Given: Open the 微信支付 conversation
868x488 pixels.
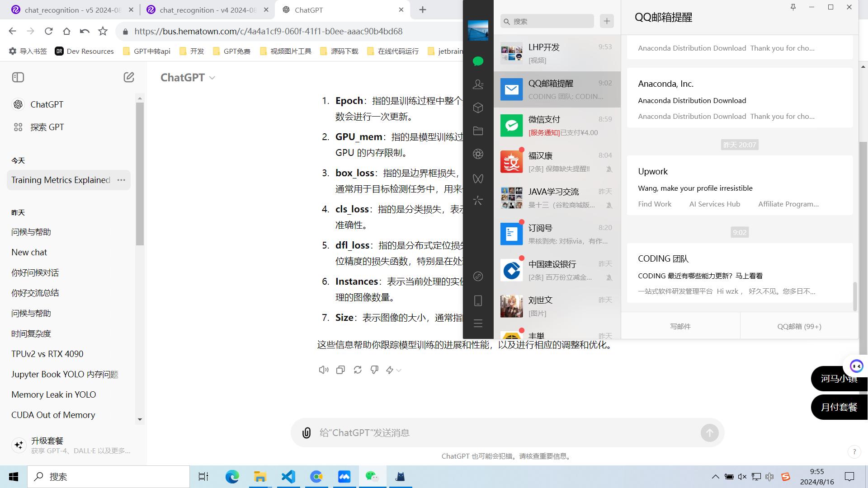Looking at the screenshot, I should click(557, 126).
